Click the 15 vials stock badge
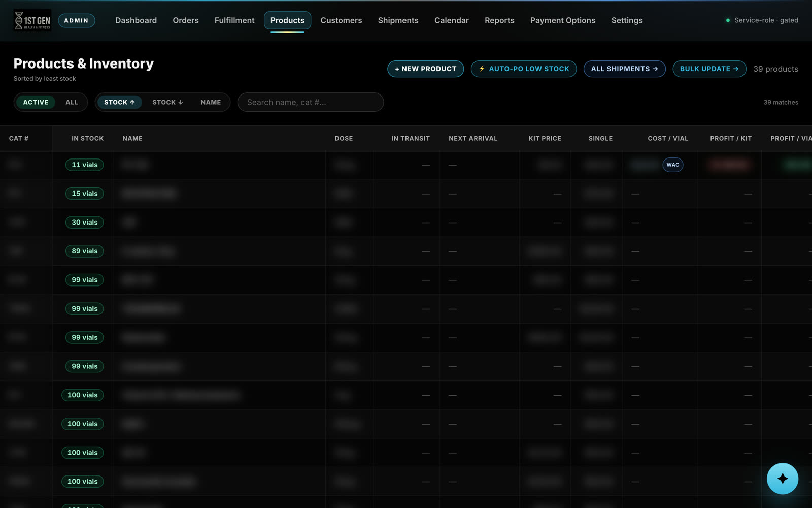This screenshot has height=508, width=812. tap(85, 194)
